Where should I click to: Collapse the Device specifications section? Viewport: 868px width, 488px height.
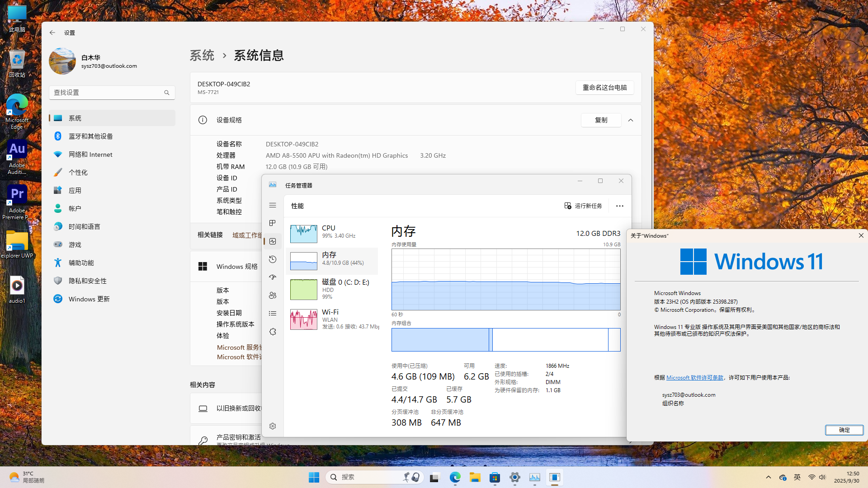[x=631, y=120]
